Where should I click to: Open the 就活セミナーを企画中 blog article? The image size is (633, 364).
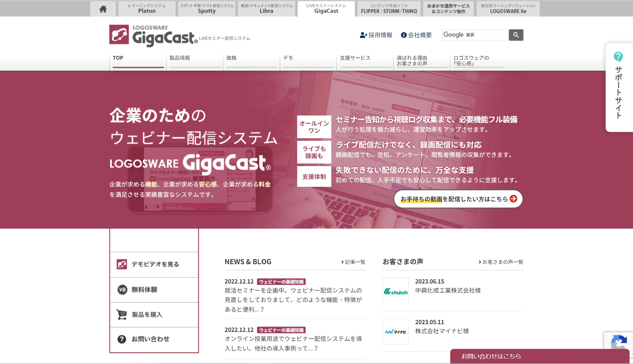pyautogui.click(x=293, y=300)
